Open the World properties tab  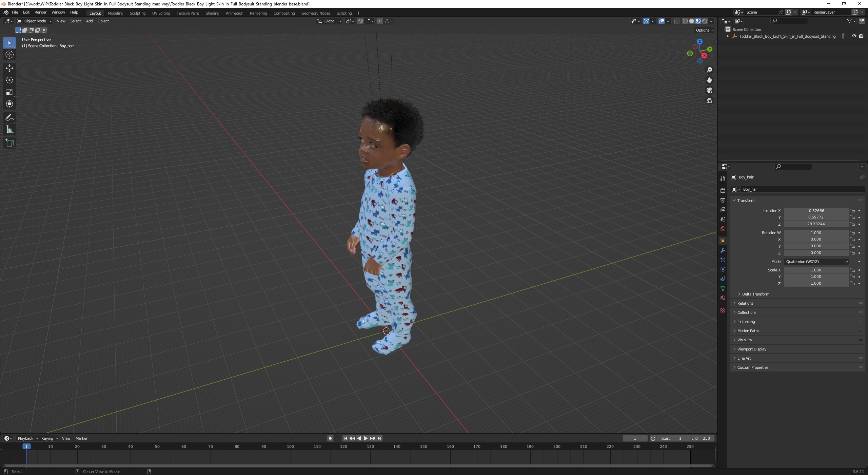(723, 229)
